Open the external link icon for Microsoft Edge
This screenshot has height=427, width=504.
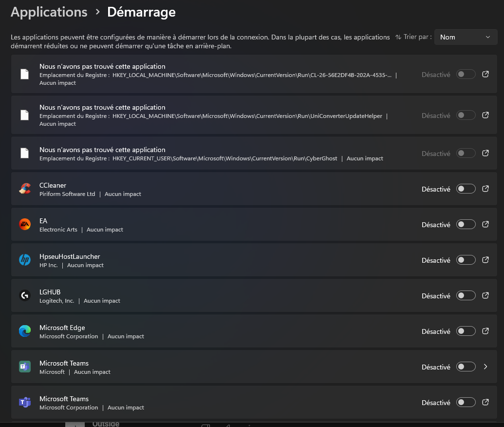coord(485,331)
